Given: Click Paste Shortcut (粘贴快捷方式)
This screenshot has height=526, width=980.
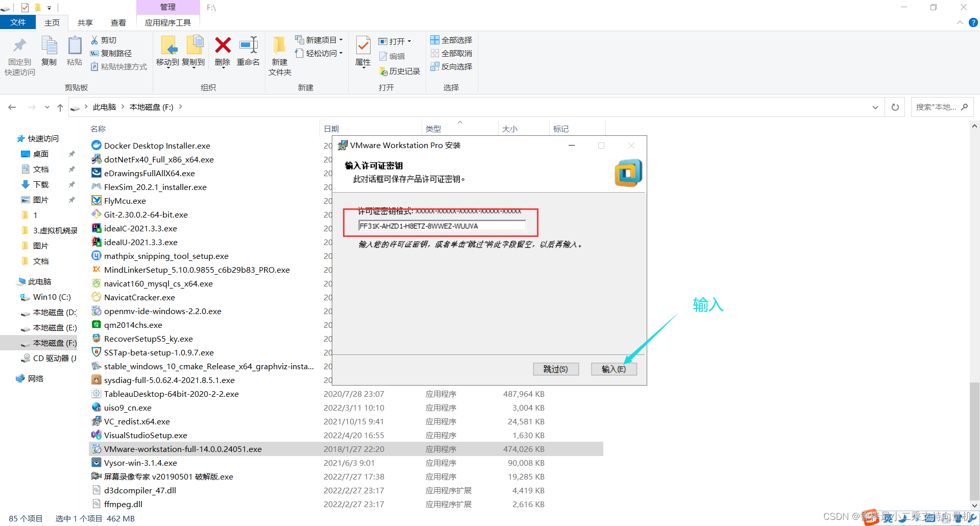Looking at the screenshot, I should point(119,66).
